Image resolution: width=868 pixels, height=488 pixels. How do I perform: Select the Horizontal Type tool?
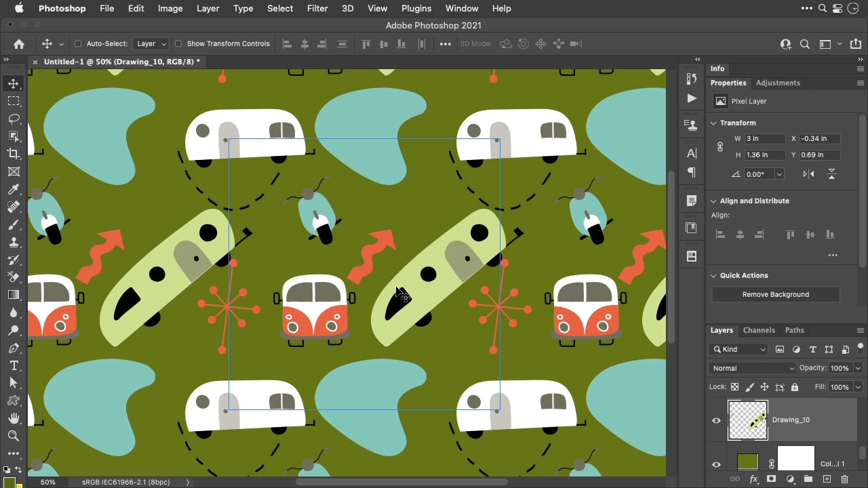tap(14, 365)
